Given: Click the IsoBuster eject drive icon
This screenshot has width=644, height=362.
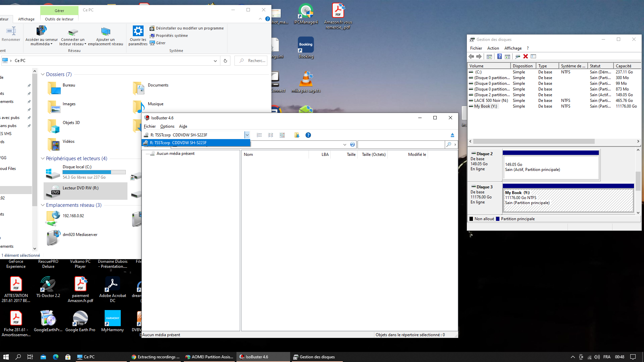Looking at the screenshot, I should (x=452, y=135).
